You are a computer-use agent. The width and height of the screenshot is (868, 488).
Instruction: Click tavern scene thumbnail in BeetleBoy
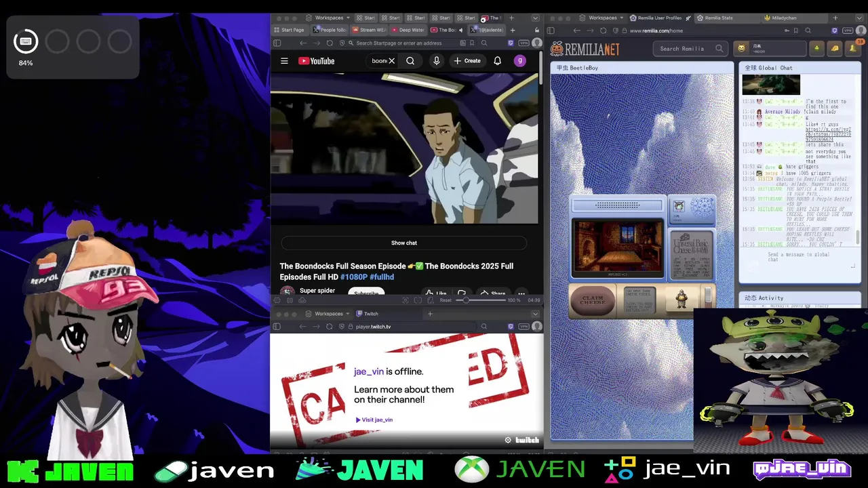click(618, 248)
